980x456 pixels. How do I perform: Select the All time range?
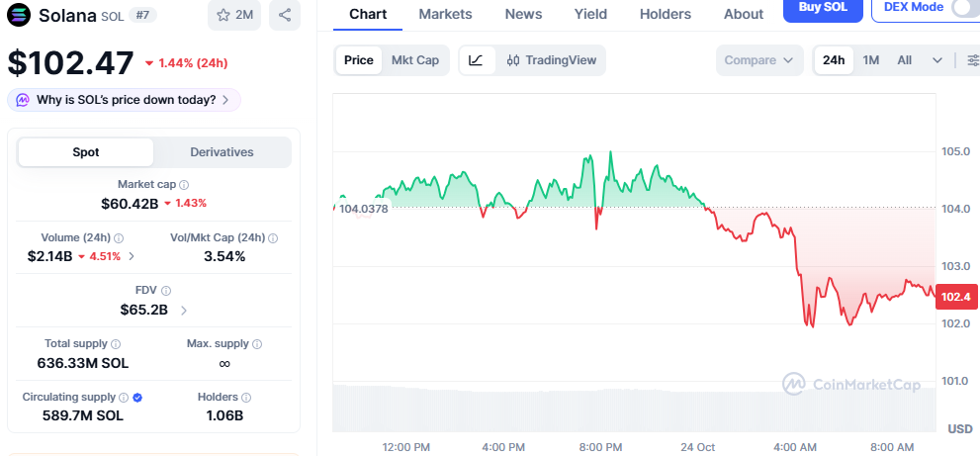[905, 60]
